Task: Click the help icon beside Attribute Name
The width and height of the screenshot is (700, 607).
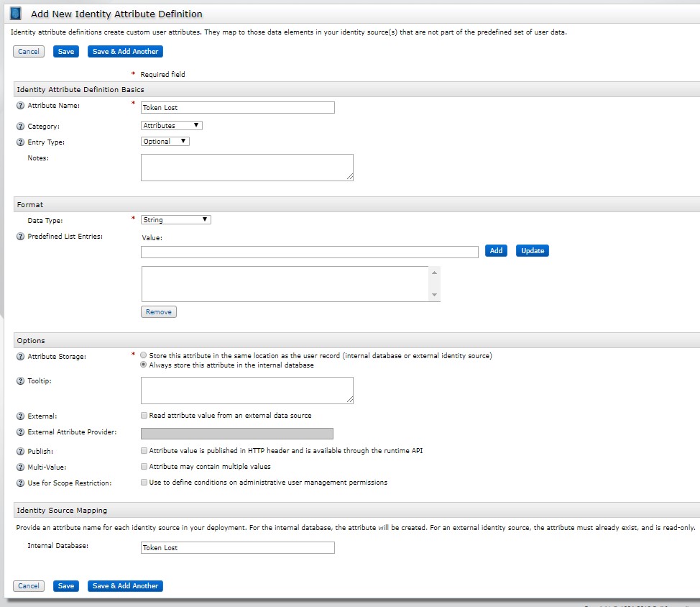Action: (x=20, y=106)
